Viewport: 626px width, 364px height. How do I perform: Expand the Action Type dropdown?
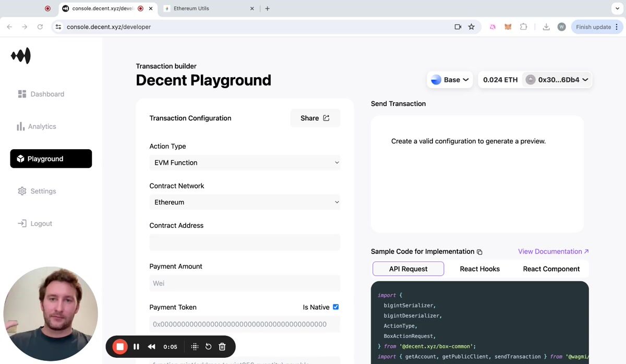(245, 163)
